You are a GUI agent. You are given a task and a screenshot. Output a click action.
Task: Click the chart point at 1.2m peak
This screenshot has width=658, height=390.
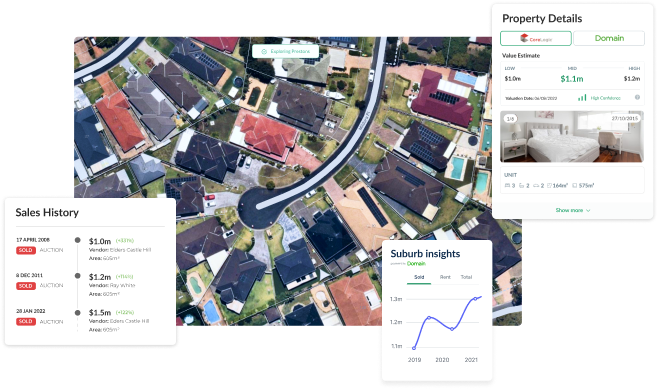point(429,318)
